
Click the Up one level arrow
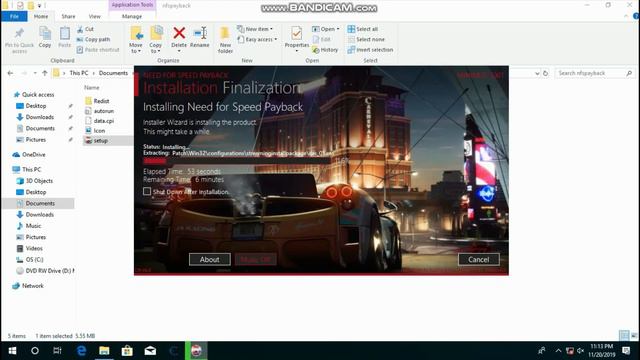point(45,73)
